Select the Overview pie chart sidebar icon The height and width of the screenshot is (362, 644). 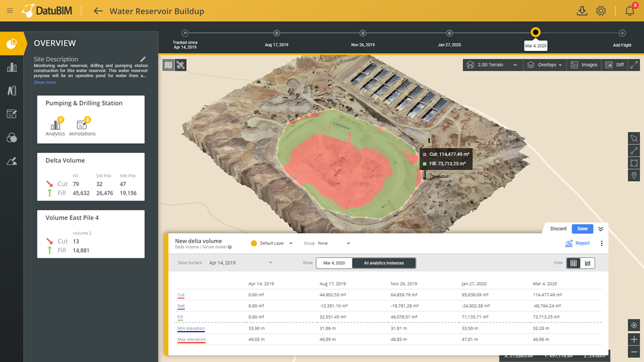12,43
